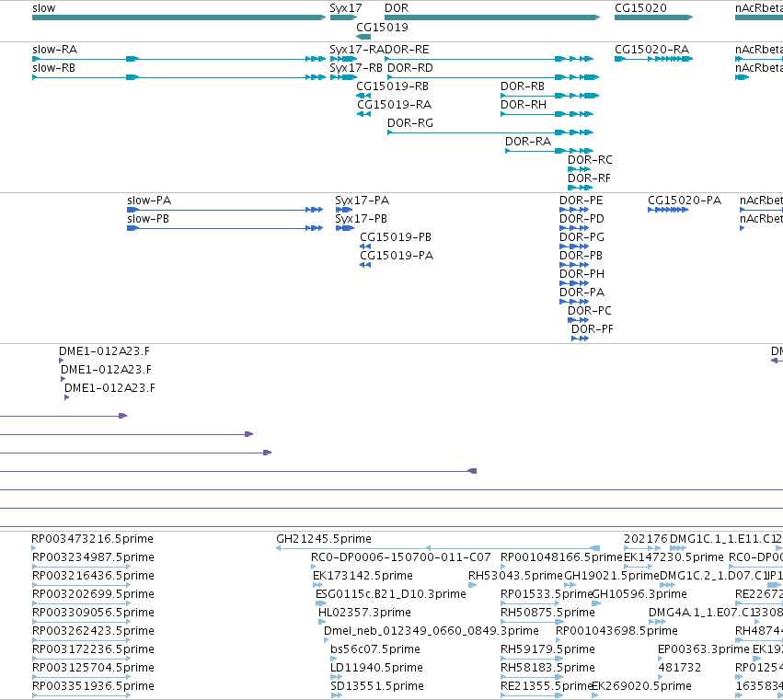Click the ESG0115c.B21_D10.3prime EST label
The image size is (783, 700).
(x=391, y=594)
